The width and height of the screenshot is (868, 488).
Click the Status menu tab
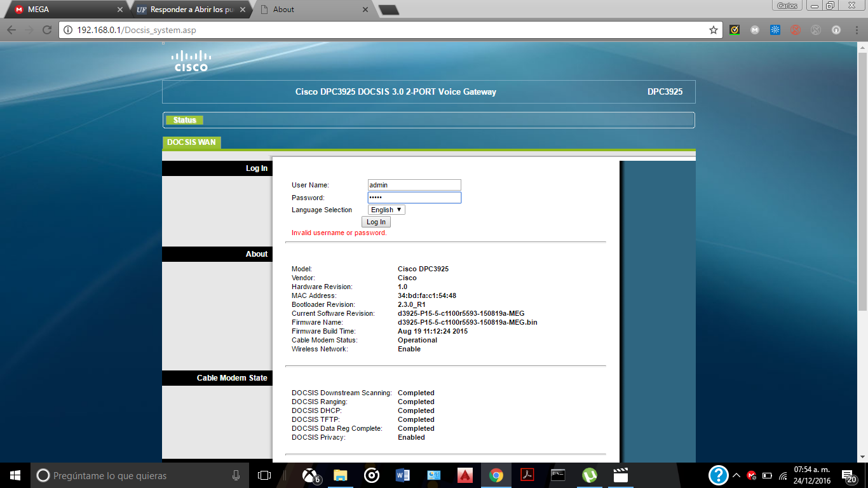point(185,120)
